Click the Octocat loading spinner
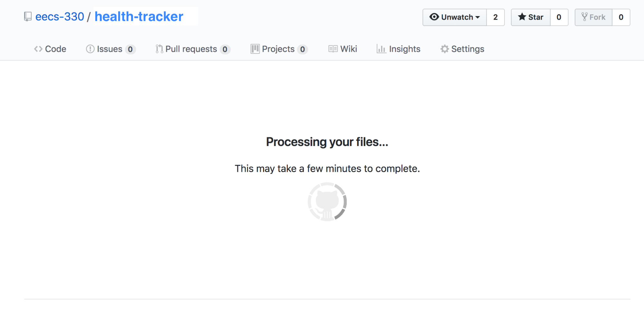The width and height of the screenshot is (644, 309). pyautogui.click(x=327, y=202)
